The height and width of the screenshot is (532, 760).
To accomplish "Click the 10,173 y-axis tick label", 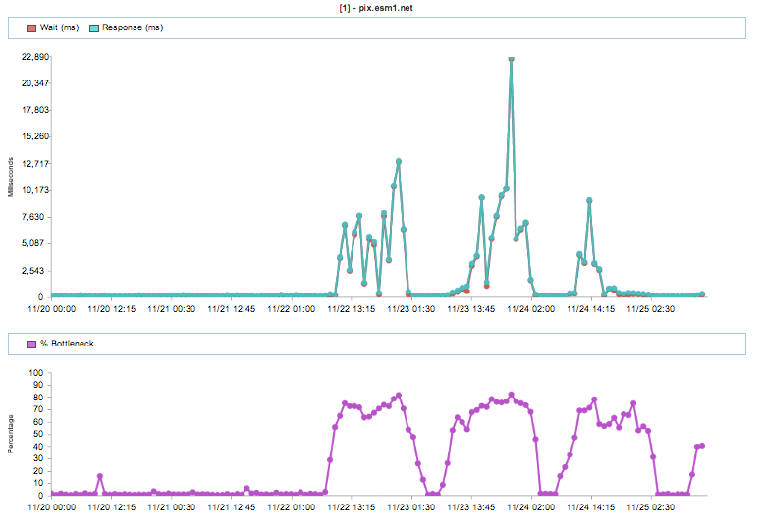I will pyautogui.click(x=35, y=190).
